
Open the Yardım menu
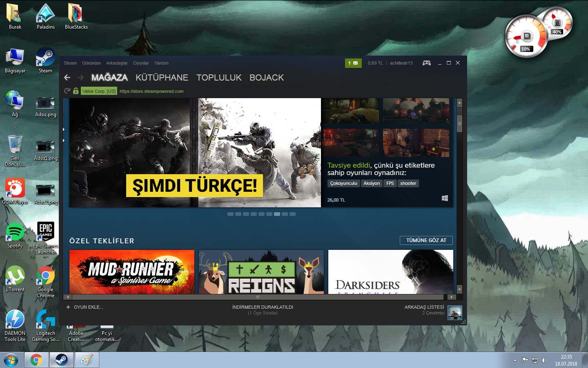[x=161, y=63]
